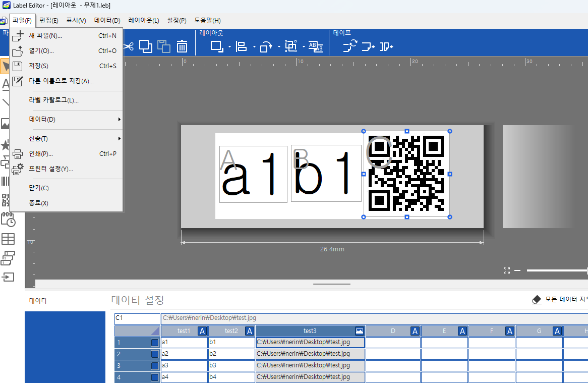This screenshot has width=588, height=383.
Task: Click the select-all corner of the data table
Action: pyautogui.click(x=137, y=331)
